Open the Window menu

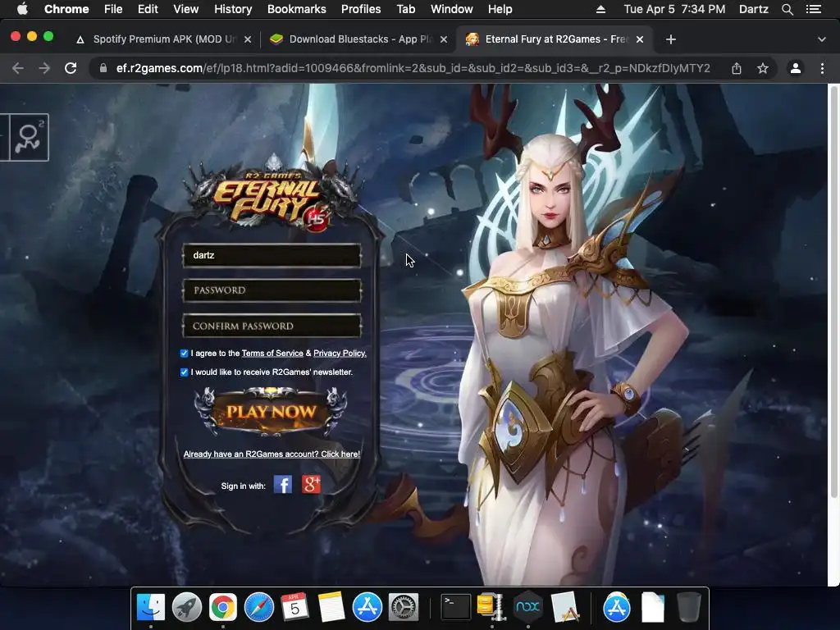click(x=452, y=9)
